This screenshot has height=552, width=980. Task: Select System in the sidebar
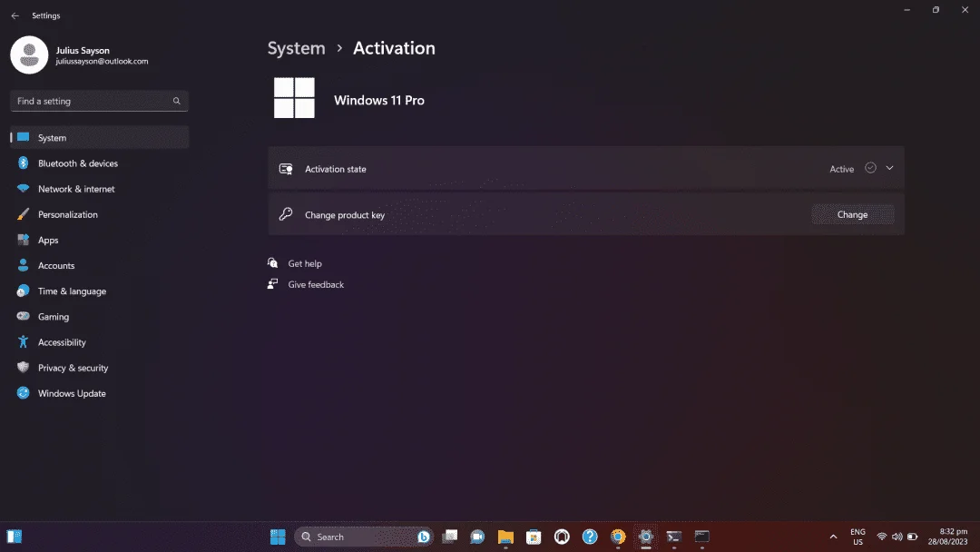coord(100,137)
